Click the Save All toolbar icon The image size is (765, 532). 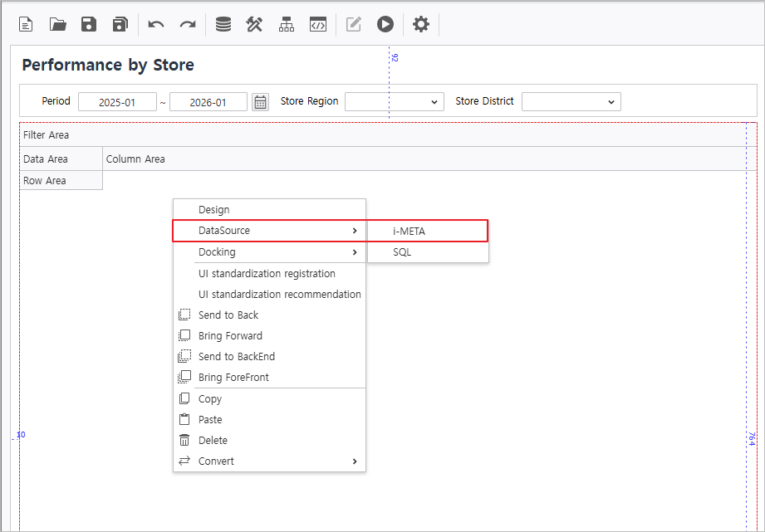120,24
